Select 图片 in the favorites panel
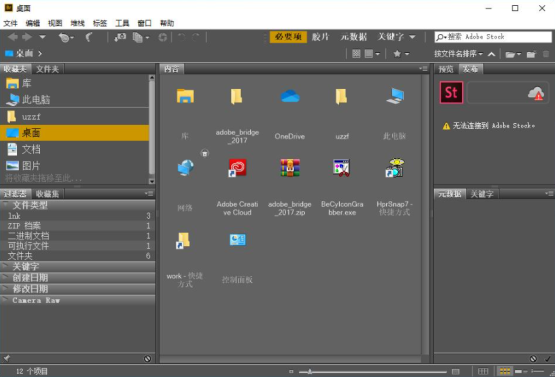The image size is (555, 377). pyautogui.click(x=74, y=166)
